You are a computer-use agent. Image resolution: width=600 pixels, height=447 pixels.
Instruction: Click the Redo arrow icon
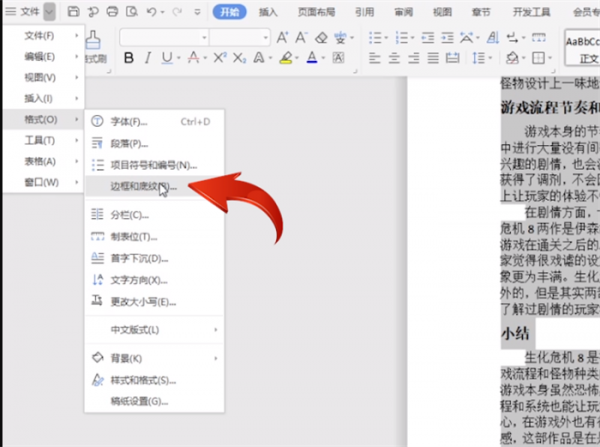(x=177, y=12)
